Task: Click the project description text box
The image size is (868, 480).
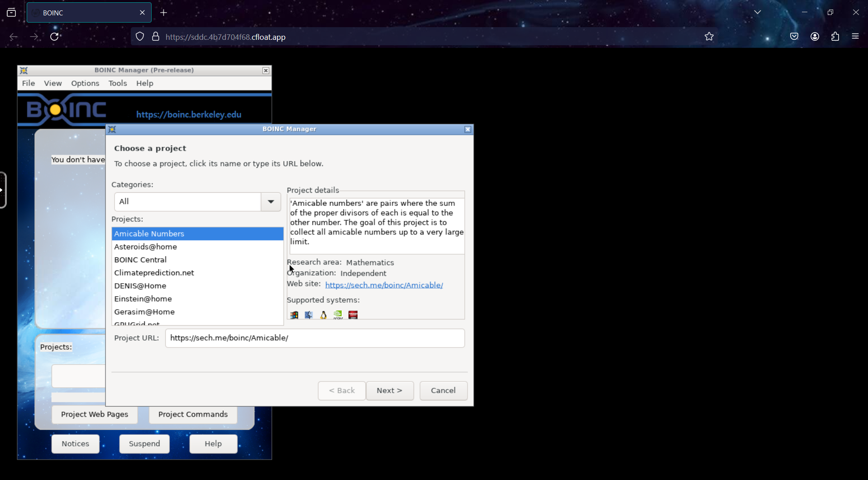Action: pyautogui.click(x=377, y=226)
